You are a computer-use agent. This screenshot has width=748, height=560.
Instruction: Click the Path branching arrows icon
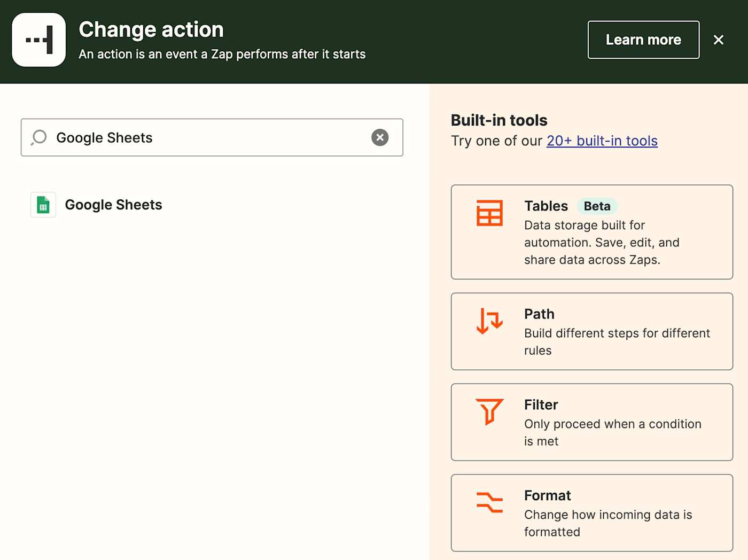pos(489,321)
